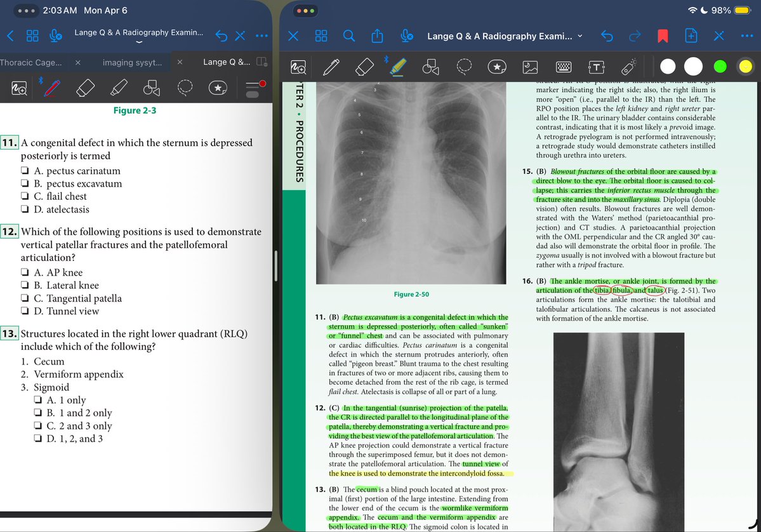
Task: Open multitasking dots above the right window
Action: click(x=305, y=11)
